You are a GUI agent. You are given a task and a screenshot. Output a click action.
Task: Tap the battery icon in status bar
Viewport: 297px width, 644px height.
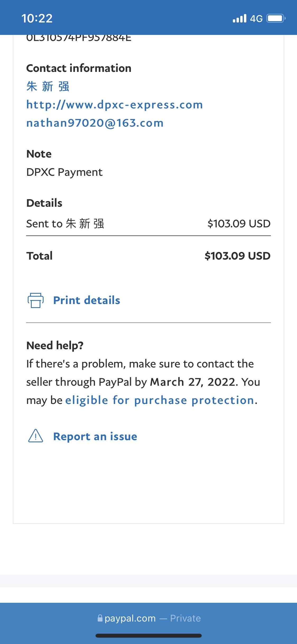[276, 19]
